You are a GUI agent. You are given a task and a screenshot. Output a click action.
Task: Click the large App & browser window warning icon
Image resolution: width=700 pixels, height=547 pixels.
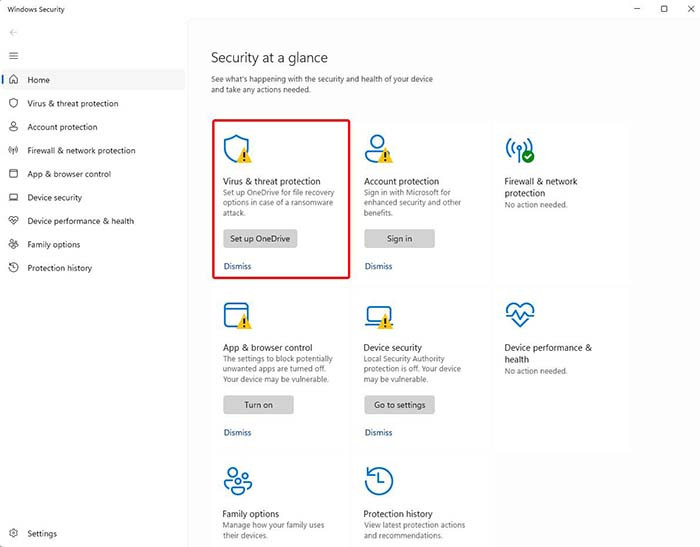tap(238, 315)
